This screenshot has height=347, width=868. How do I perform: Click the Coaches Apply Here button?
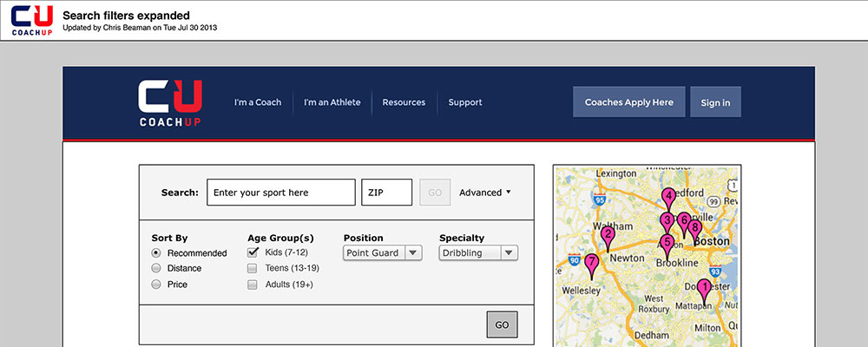click(628, 101)
